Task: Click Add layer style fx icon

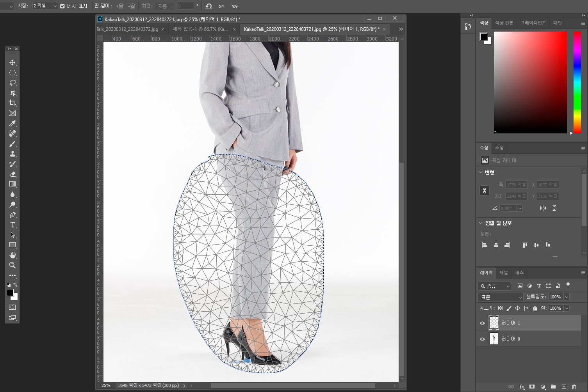Action: pyautogui.click(x=522, y=387)
